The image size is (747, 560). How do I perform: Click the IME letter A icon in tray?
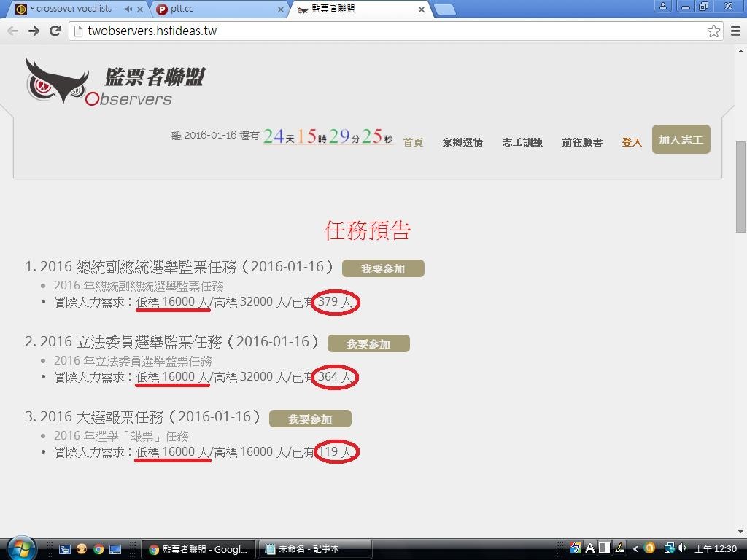pos(589,548)
